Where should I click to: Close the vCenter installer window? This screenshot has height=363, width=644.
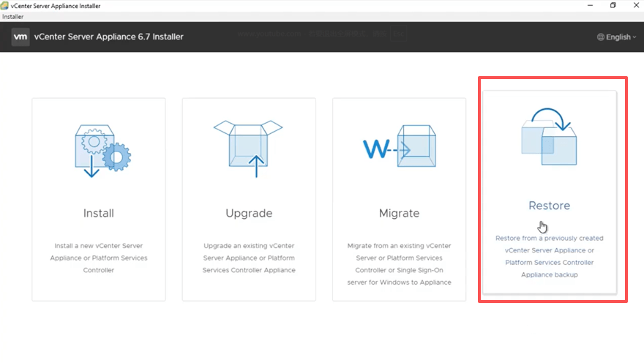636,5
